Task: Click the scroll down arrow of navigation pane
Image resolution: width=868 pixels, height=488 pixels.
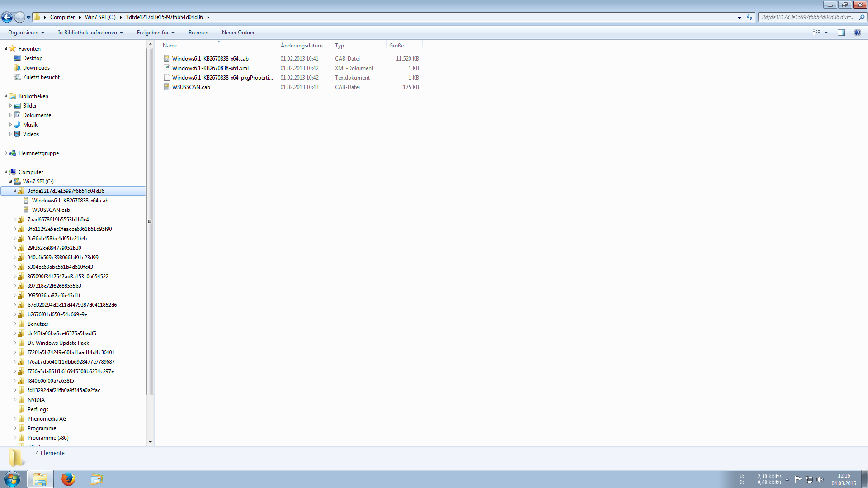Action: [150, 442]
